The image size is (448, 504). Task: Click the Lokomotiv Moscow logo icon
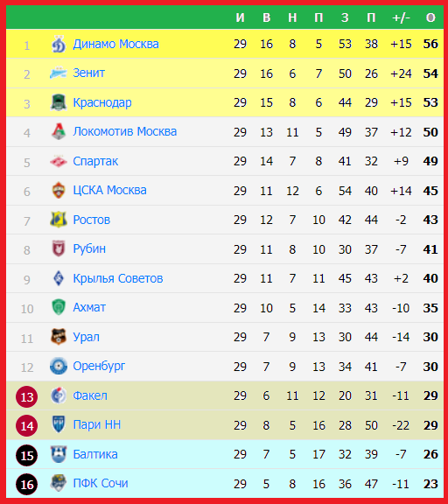coord(59,131)
